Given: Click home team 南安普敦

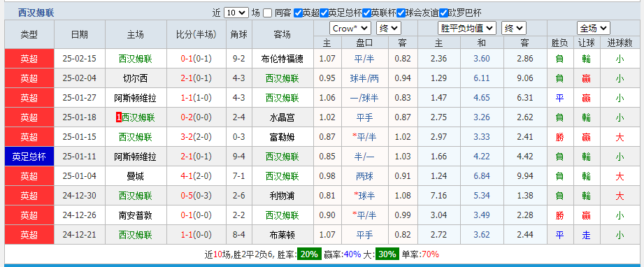Looking at the screenshot, I should 136,215.
